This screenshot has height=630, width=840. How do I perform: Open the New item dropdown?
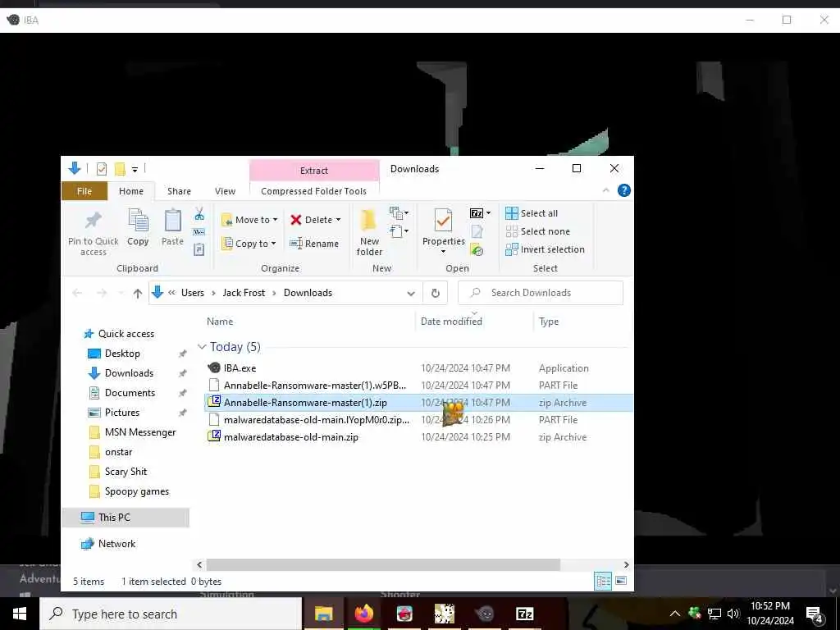point(399,213)
